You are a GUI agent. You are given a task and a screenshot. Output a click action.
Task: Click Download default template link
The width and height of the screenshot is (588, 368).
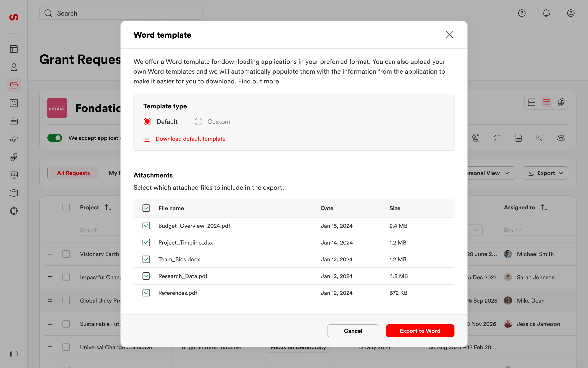[x=190, y=139]
